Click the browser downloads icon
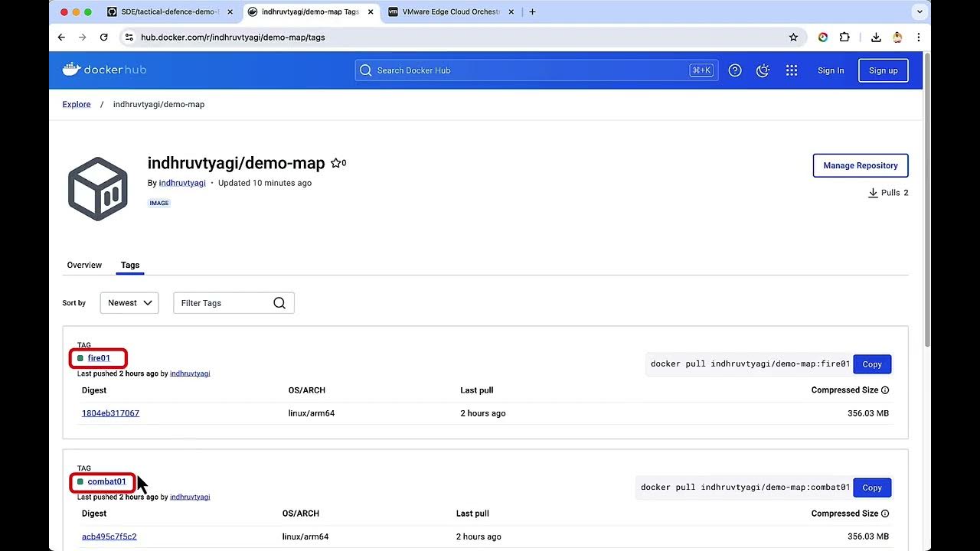The height and width of the screenshot is (551, 980). (x=876, y=37)
